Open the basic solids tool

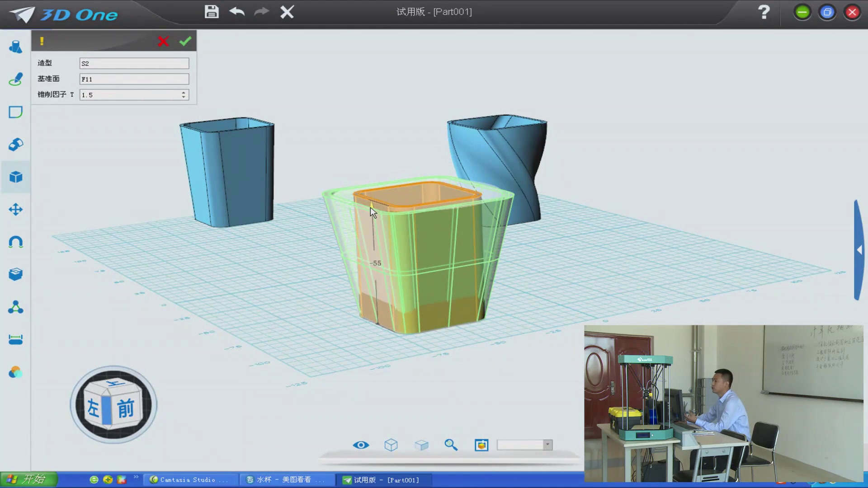coord(15,47)
